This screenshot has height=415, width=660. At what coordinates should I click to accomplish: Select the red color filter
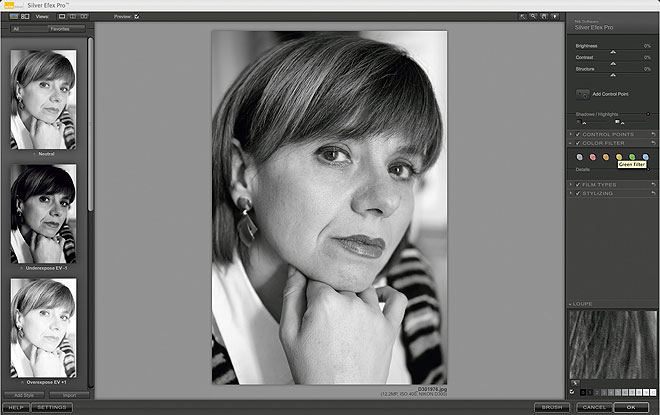pyautogui.click(x=593, y=157)
